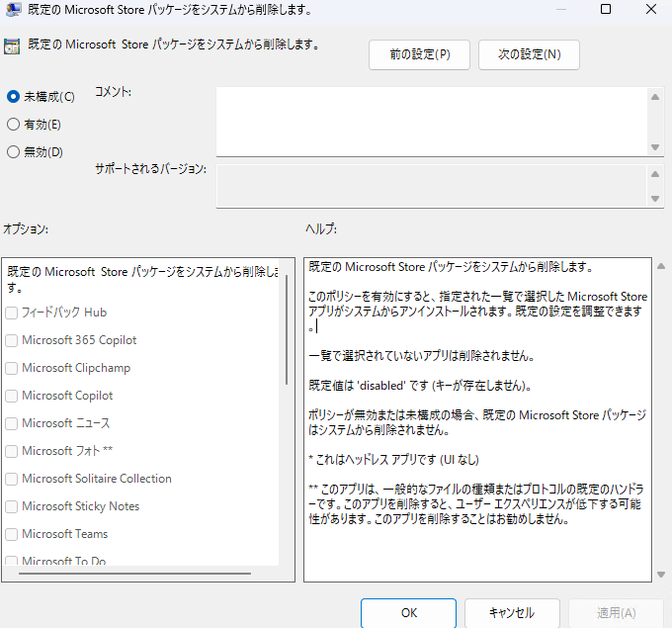Viewport: 672px width, 628px height.
Task: Click the help pane scroll down arrow
Action: [661, 575]
